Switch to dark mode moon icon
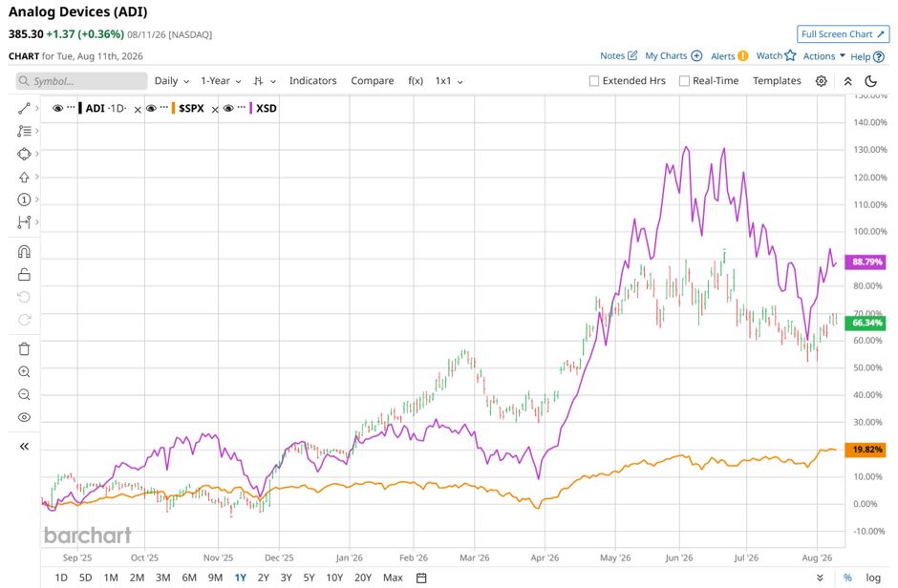This screenshot has height=588, width=898. (x=870, y=81)
